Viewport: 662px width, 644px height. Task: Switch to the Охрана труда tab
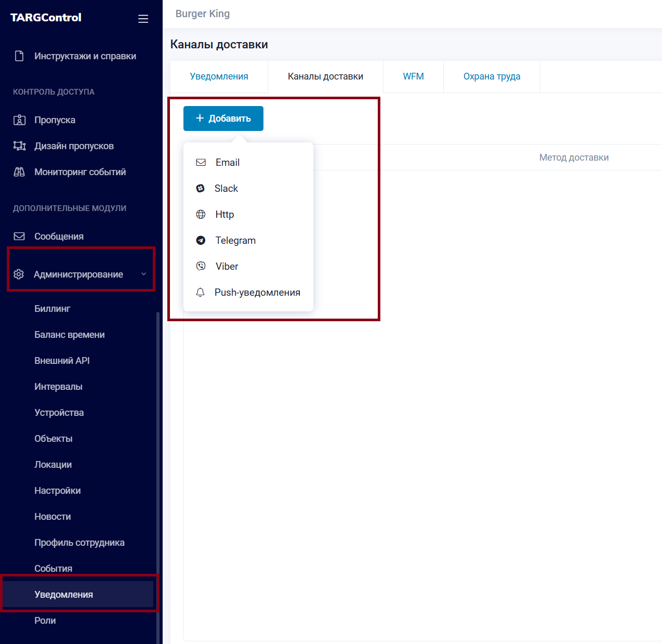(x=492, y=76)
